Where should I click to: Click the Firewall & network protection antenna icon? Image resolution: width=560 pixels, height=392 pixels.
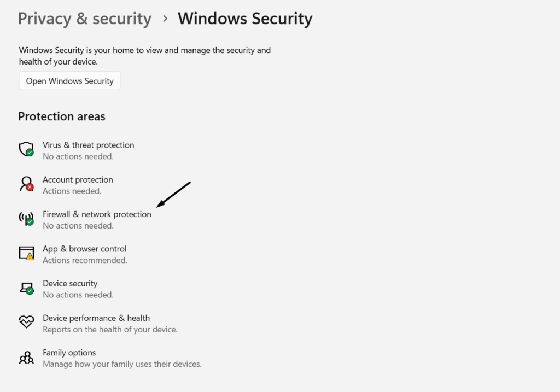coord(26,219)
